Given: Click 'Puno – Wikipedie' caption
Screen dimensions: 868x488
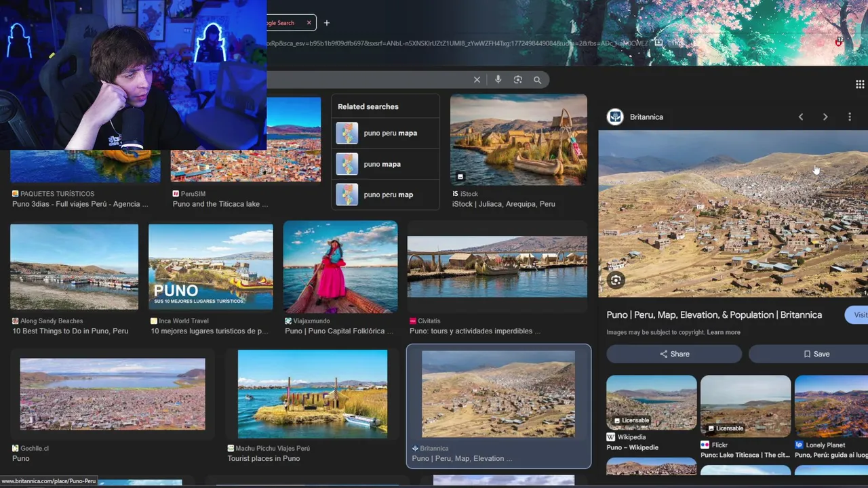Looking at the screenshot, I should [632, 447].
